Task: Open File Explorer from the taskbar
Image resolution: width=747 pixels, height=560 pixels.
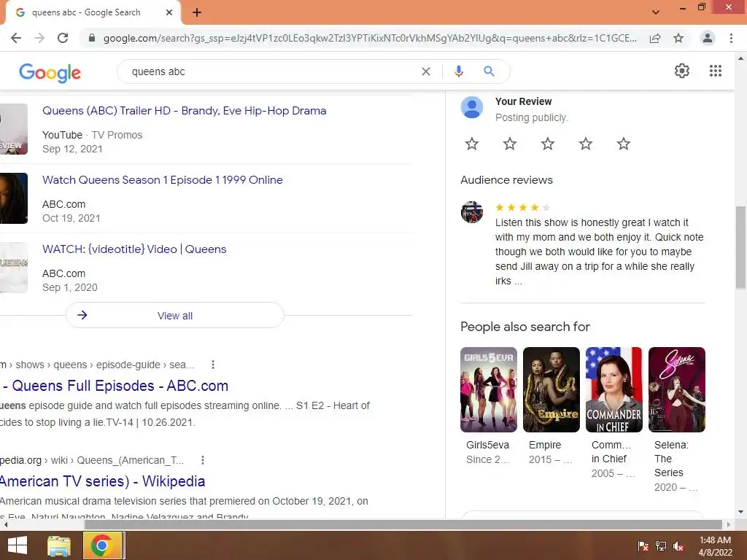Action: point(59,545)
